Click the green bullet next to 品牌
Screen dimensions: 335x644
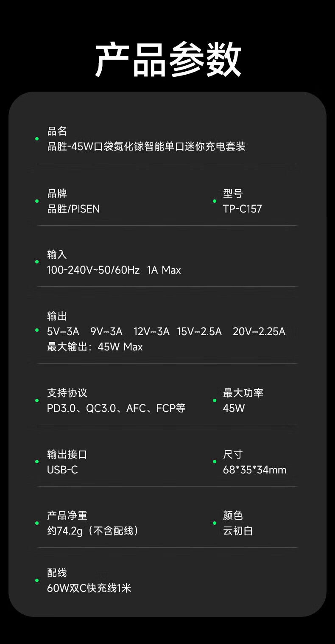(x=37, y=201)
